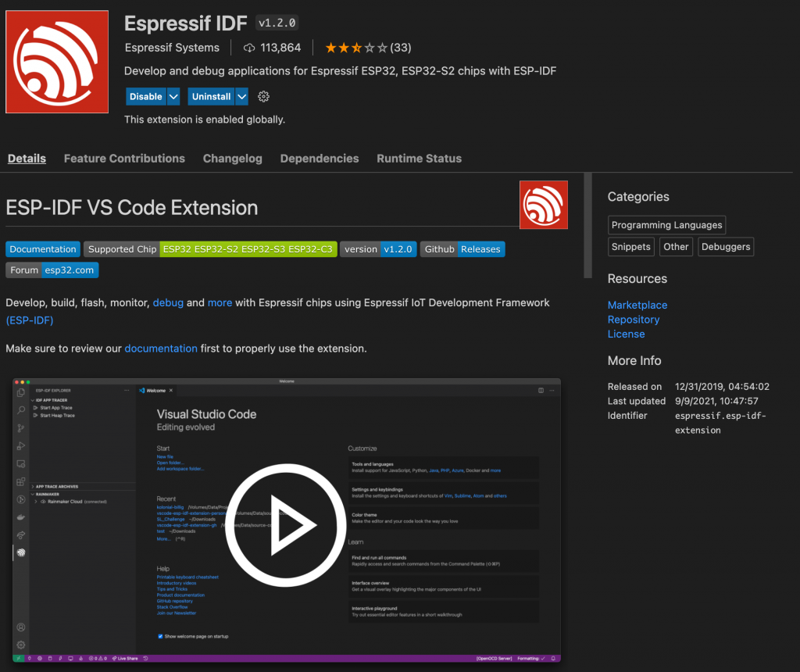Check Show welcome page on startup
The width and height of the screenshot is (800, 672).
(159, 637)
